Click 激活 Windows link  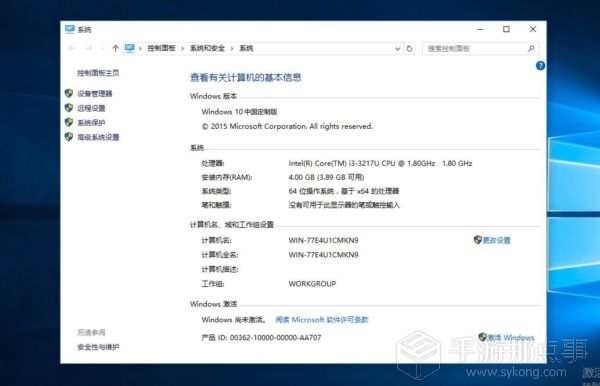(x=511, y=337)
